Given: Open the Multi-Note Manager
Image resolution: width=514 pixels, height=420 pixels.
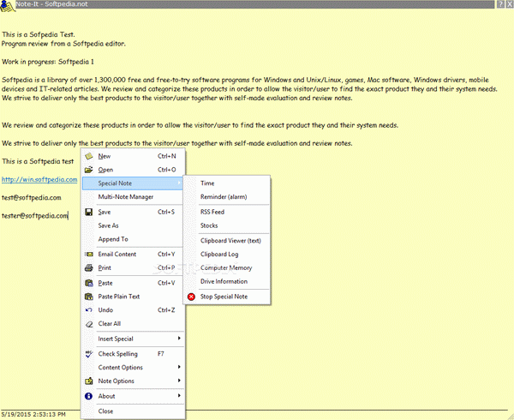Looking at the screenshot, I should [133, 197].
